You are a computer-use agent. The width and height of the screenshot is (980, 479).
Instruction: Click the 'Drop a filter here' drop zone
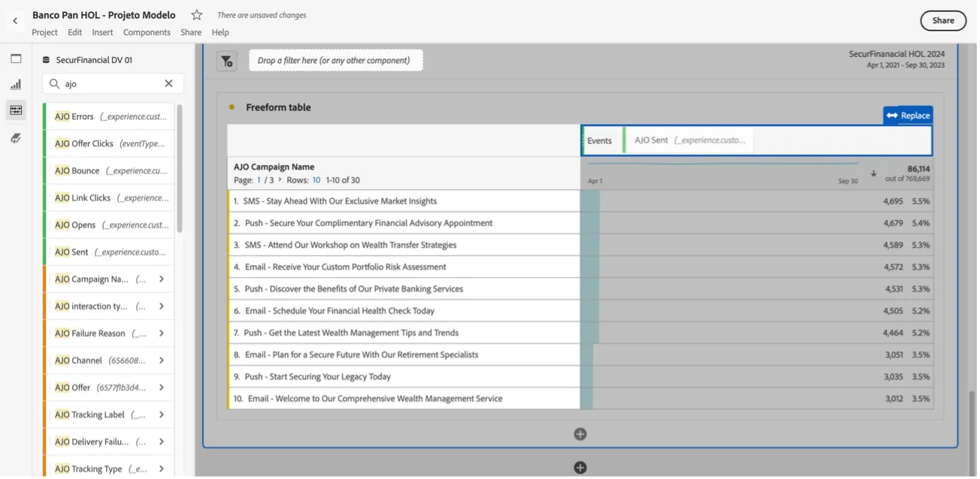click(335, 61)
